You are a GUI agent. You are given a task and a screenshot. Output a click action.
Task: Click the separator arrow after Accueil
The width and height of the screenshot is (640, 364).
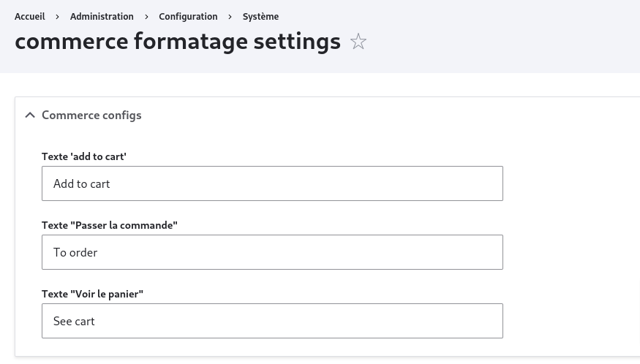point(58,17)
